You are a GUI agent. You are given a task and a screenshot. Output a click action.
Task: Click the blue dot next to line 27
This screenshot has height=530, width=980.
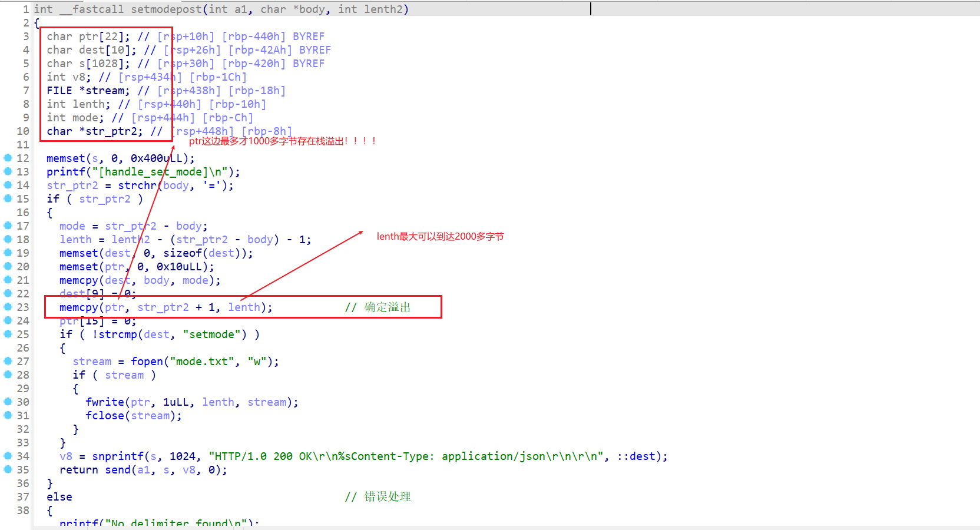pos(8,361)
